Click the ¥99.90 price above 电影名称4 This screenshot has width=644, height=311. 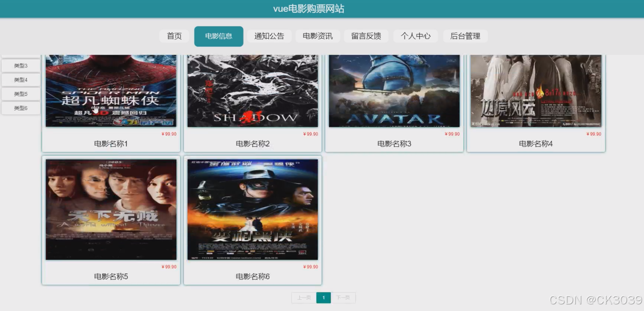tap(594, 134)
